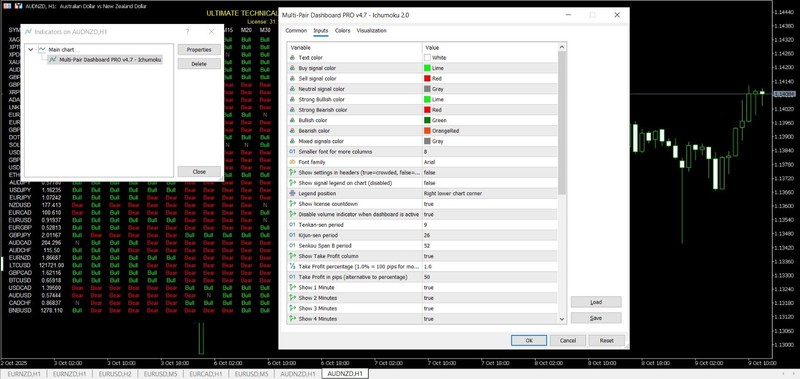Click boolean icon for Show signal legend

(292, 183)
